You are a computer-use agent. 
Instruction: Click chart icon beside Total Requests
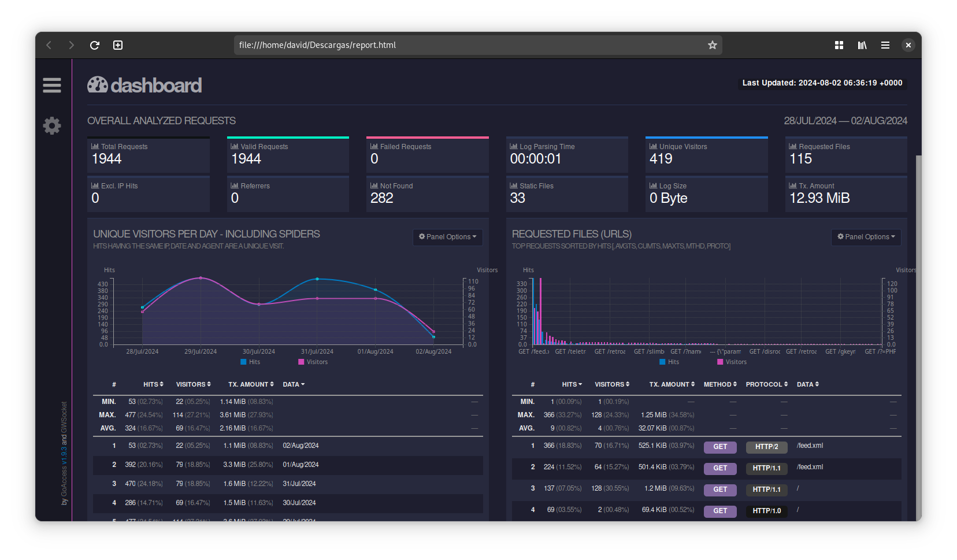[x=95, y=146]
